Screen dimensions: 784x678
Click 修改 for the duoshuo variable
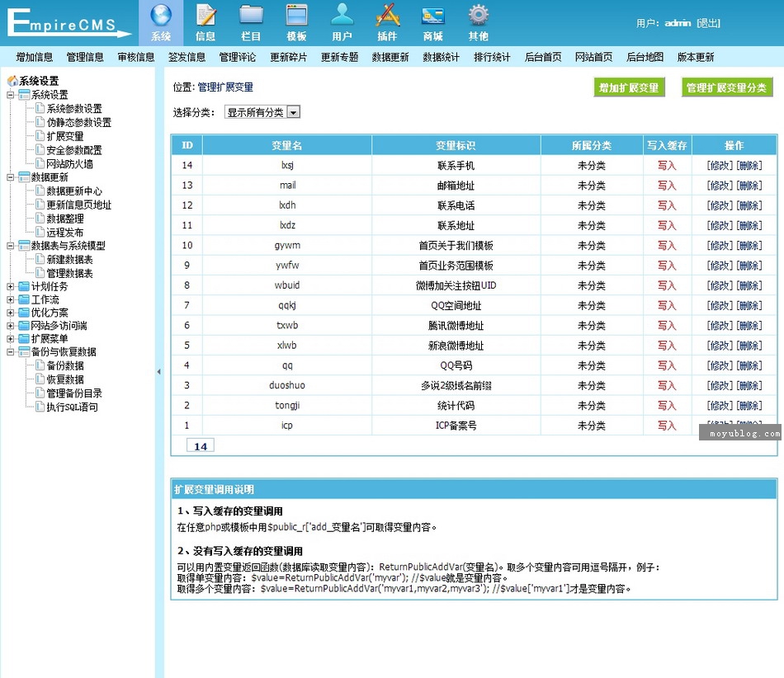720,385
